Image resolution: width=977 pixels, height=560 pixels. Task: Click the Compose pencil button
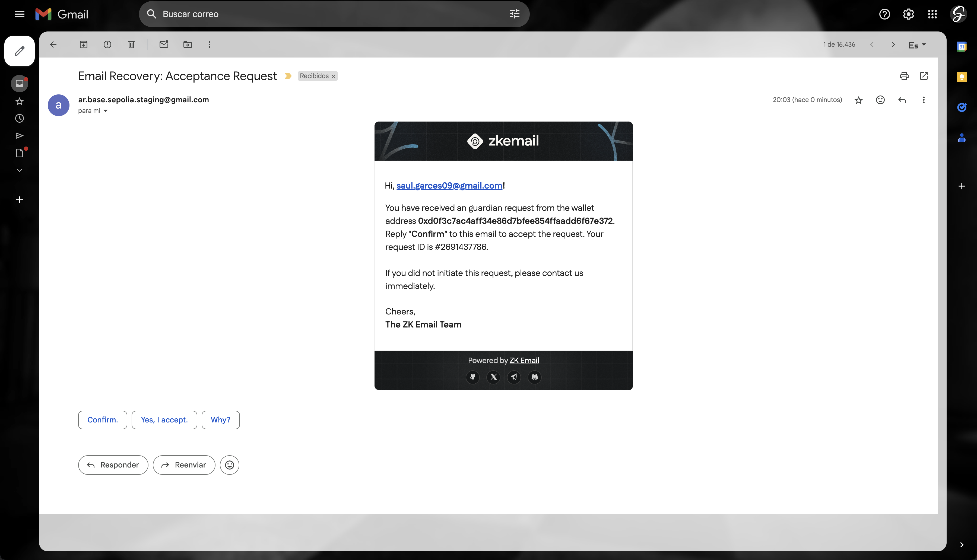tap(19, 51)
